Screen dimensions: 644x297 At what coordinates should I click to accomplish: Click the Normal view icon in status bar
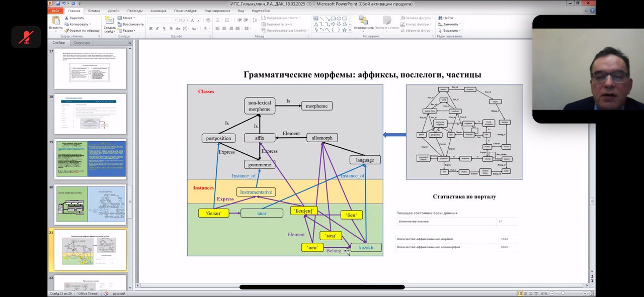click(x=520, y=293)
